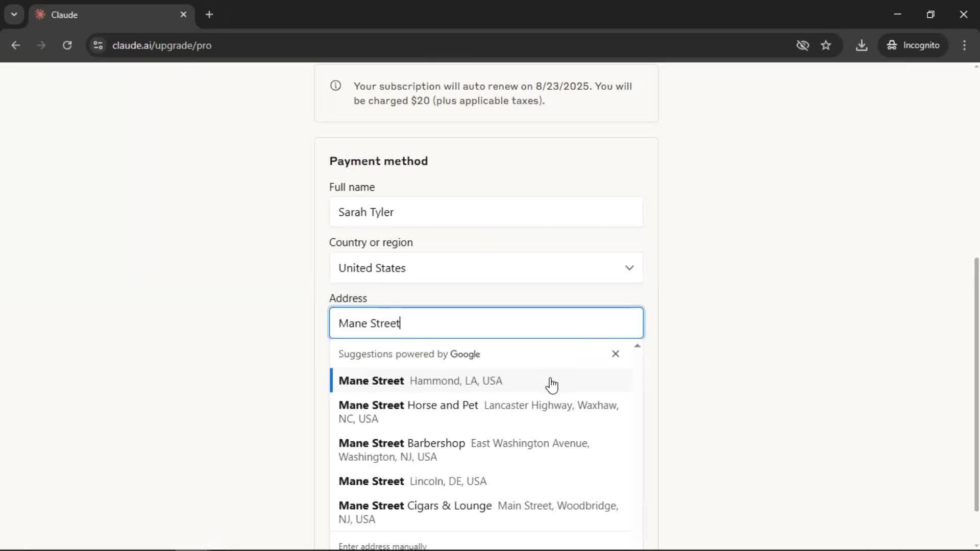The width and height of the screenshot is (980, 551).
Task: Go back to previous page
Action: click(x=16, y=45)
